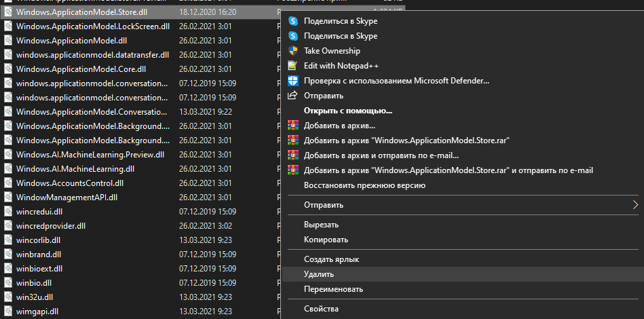Open Свойства from the context menu
The height and width of the screenshot is (319, 644).
[x=321, y=309]
